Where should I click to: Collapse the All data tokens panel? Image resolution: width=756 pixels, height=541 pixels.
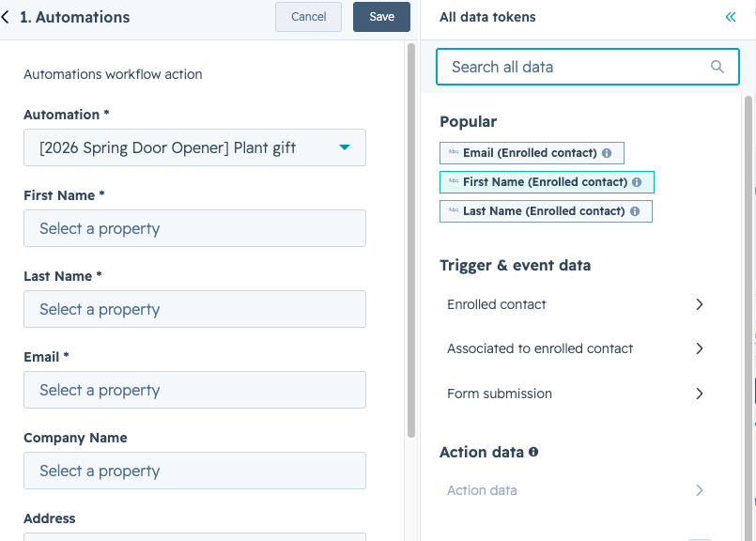(731, 17)
